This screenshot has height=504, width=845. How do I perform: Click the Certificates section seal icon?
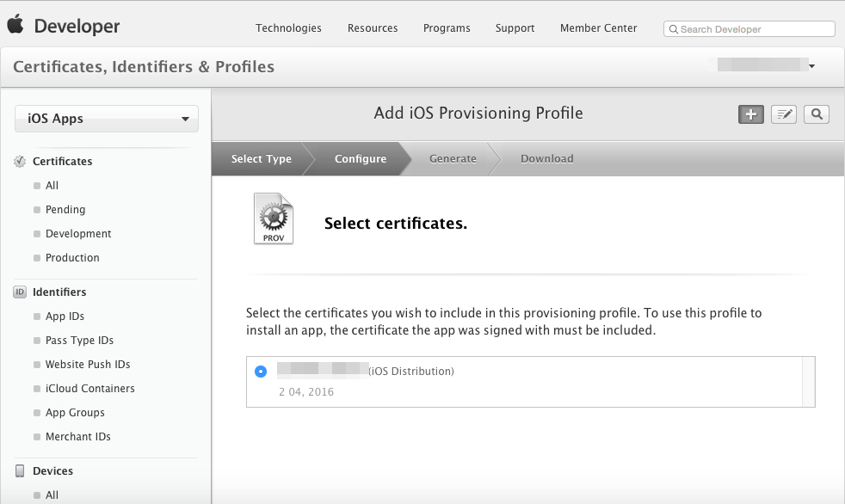(x=20, y=162)
